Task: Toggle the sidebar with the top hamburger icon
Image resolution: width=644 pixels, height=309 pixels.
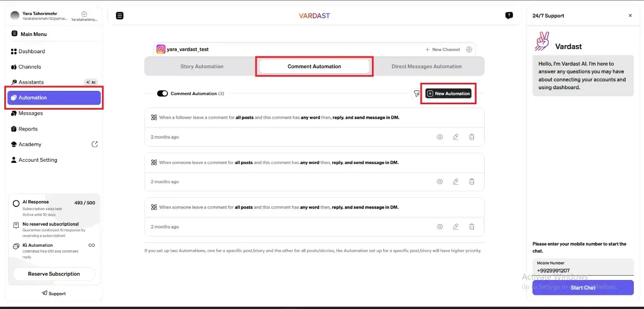Action: pos(120,16)
